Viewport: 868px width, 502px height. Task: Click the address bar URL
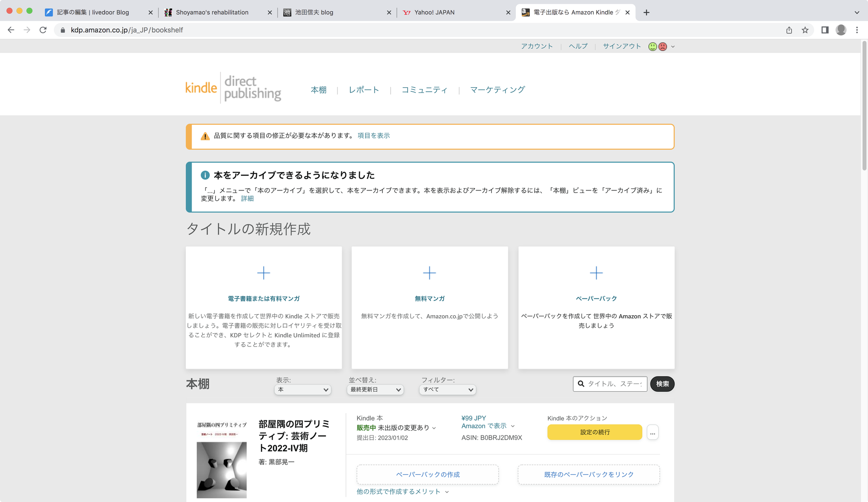(127, 30)
